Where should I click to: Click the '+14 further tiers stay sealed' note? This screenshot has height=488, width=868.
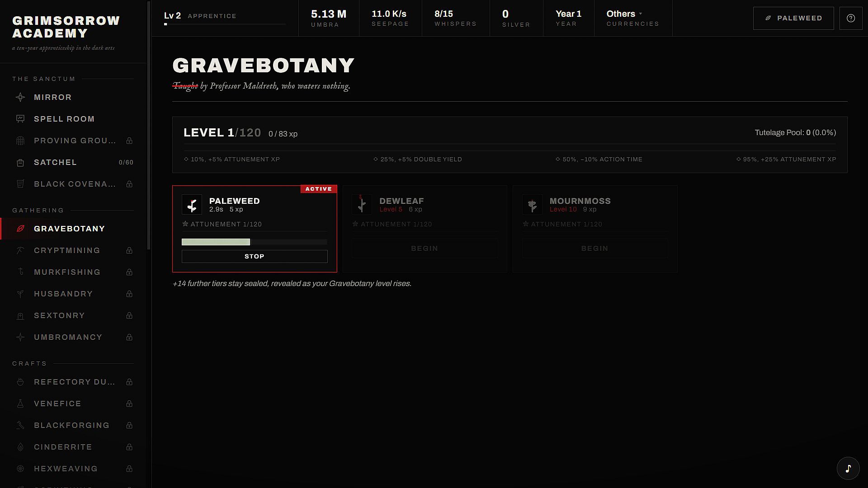pos(292,283)
